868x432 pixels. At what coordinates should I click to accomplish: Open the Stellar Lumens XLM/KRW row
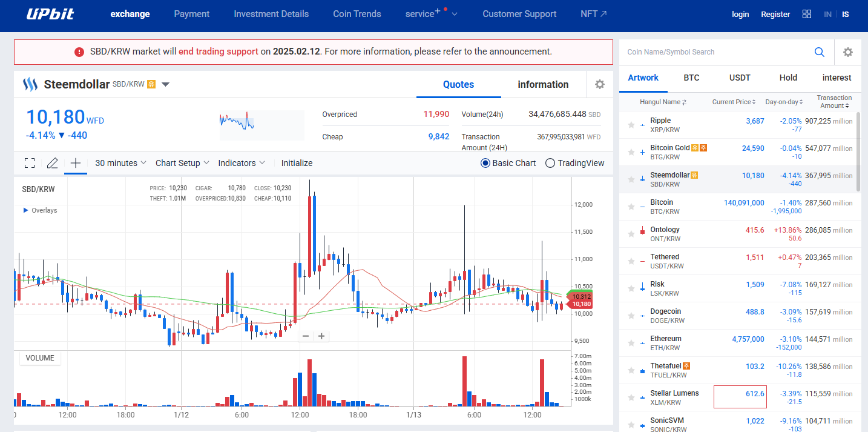740,397
